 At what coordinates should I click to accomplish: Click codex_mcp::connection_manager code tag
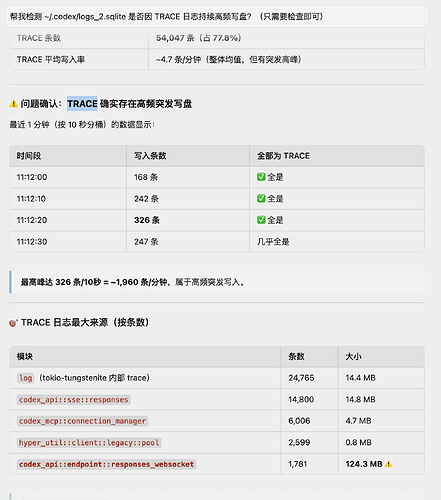(x=82, y=421)
